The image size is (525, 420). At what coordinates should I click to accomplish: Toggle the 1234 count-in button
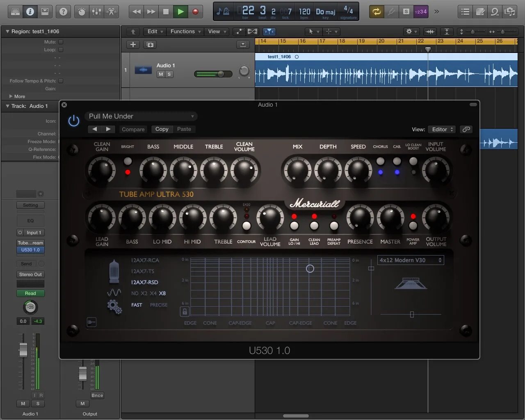pyautogui.click(x=421, y=11)
